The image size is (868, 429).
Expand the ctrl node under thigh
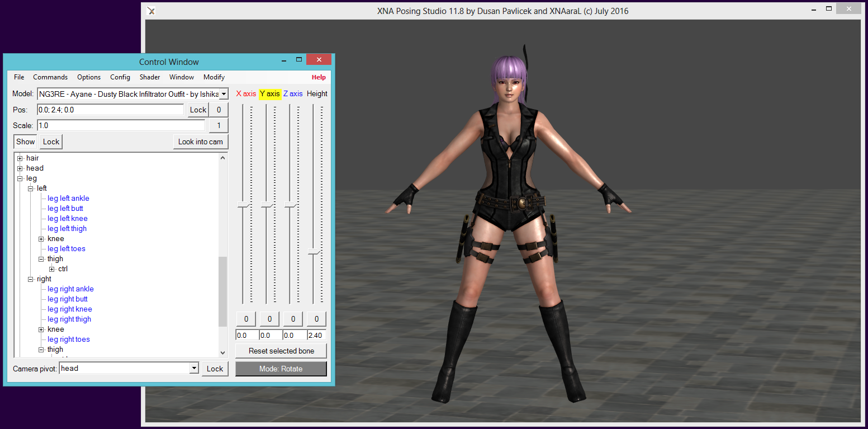tap(52, 269)
